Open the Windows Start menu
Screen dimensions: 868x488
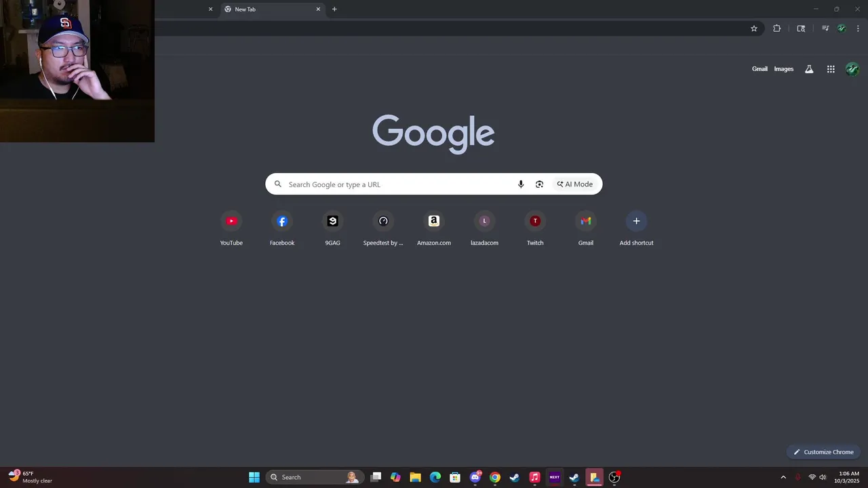click(254, 477)
